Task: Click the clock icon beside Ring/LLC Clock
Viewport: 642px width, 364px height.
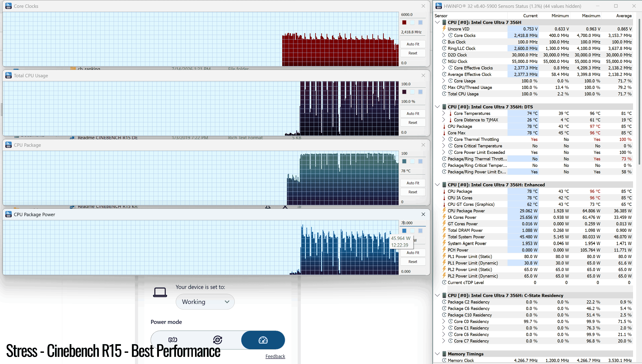Action: pos(444,48)
